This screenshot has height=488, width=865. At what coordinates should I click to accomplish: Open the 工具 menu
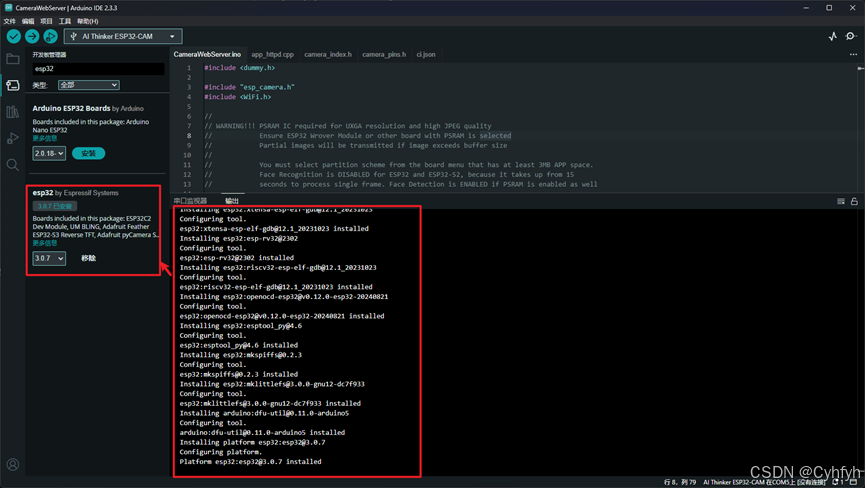65,21
